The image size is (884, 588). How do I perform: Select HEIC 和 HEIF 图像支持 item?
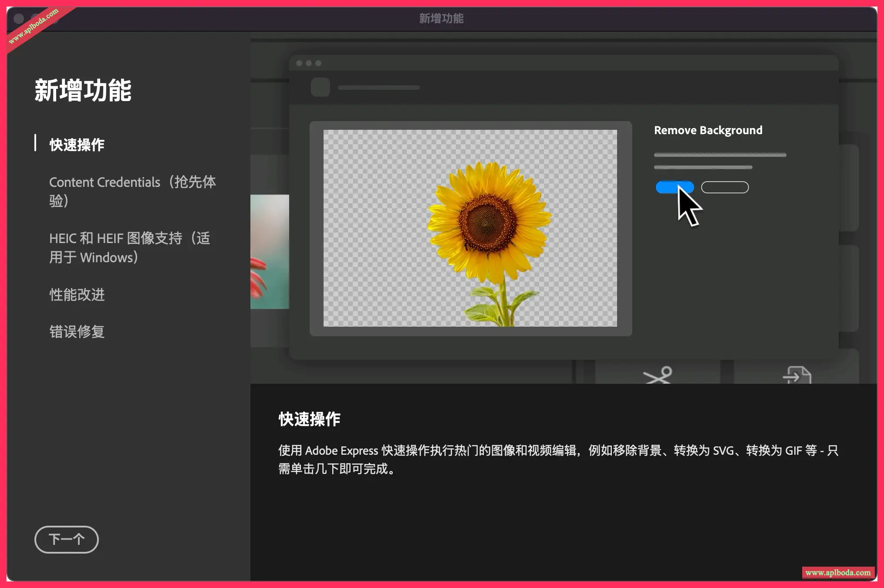pyautogui.click(x=130, y=247)
